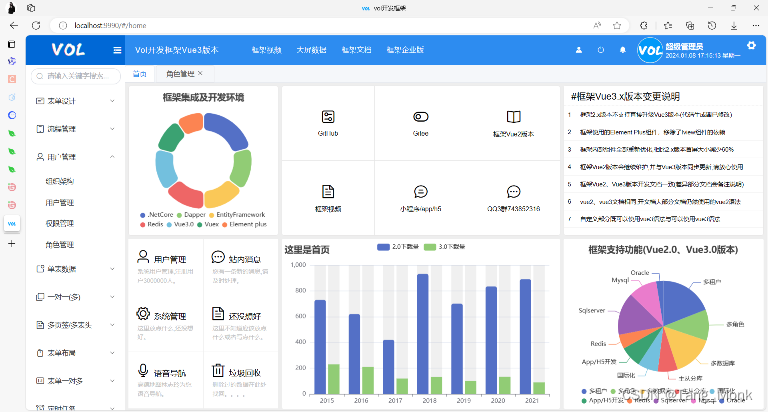Click the blue donut chart segment
The height and width of the screenshot is (412, 768).
pos(228,129)
